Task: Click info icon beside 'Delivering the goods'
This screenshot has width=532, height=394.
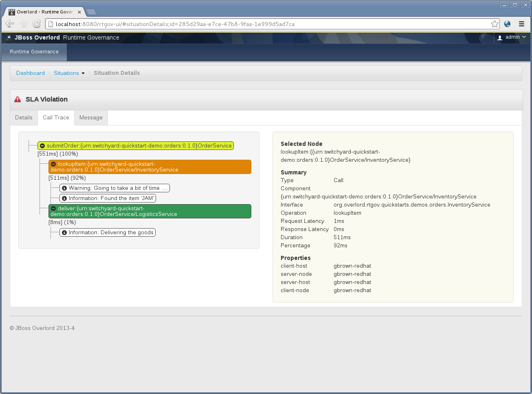Action: point(64,233)
